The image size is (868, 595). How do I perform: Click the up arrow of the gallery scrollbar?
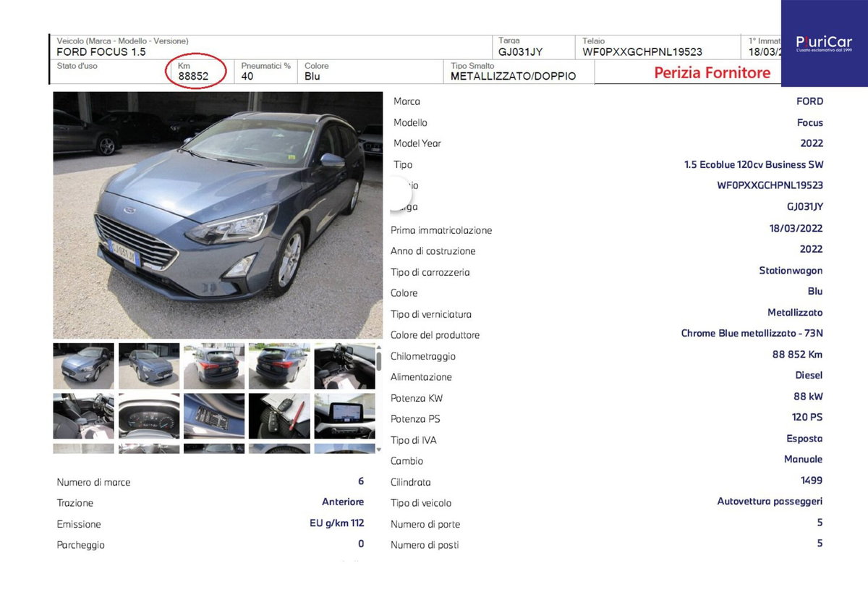click(x=378, y=347)
